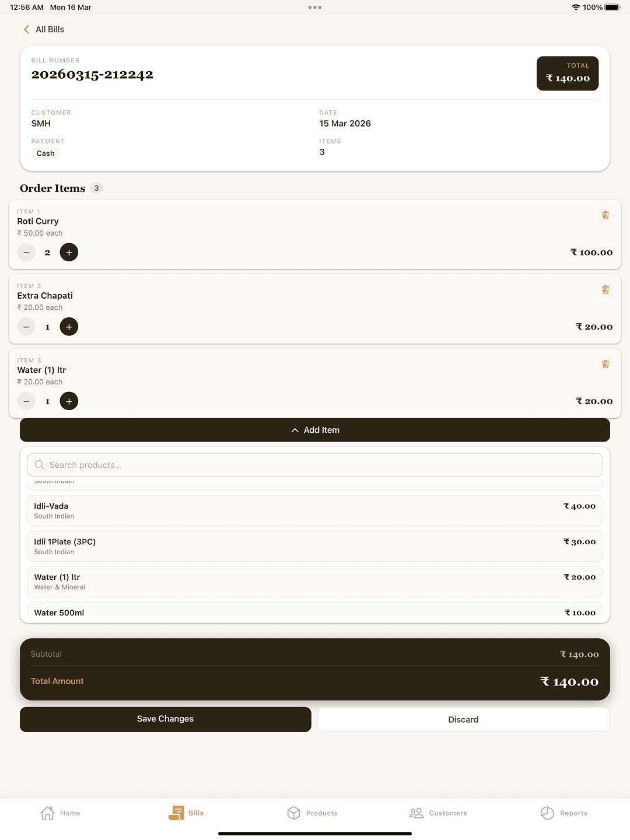This screenshot has height=840, width=630.
Task: Reduce Water (1) ltr order quantity
Action: click(x=26, y=401)
